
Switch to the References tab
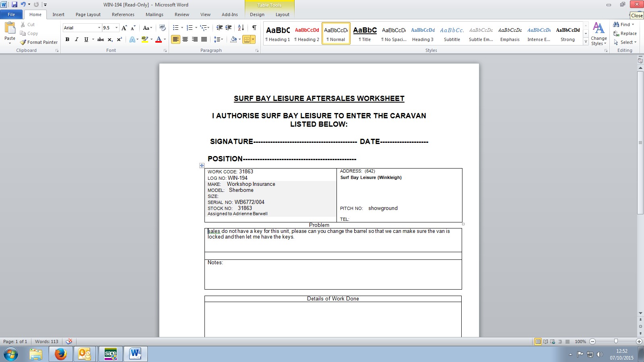123,14
